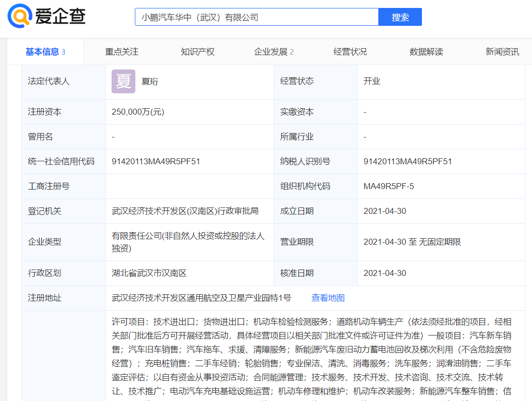Open the 数据解读 tab
The height and width of the screenshot is (401, 532).
tap(426, 52)
